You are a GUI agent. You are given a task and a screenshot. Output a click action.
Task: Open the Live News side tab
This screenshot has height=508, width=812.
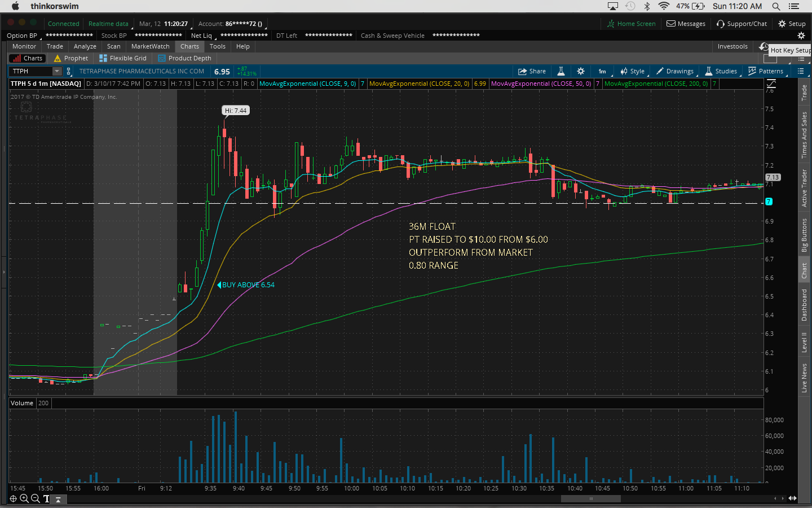(x=805, y=378)
